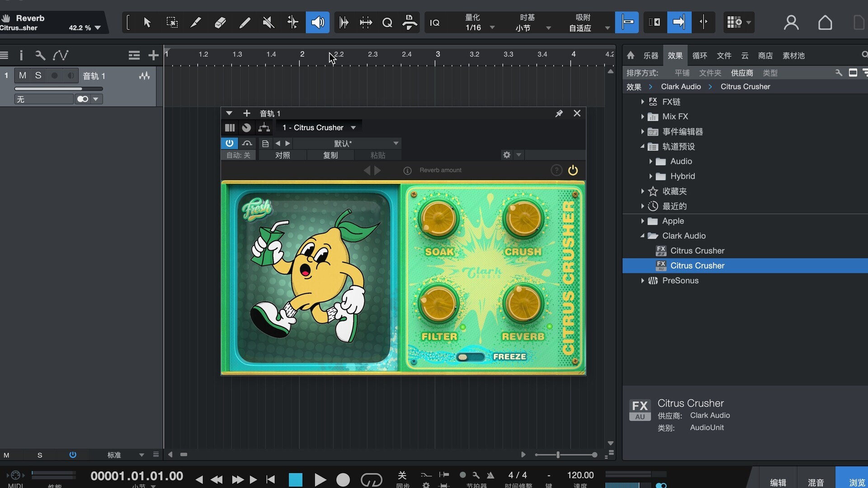Select the Split knife tool
This screenshot has height=488, width=868.
196,22
